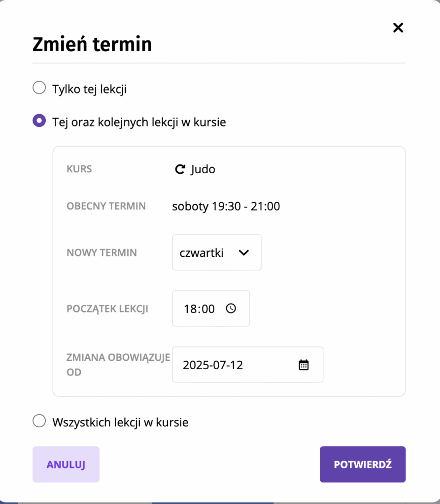Click the 'Zmień termin' dialog heading

92,44
